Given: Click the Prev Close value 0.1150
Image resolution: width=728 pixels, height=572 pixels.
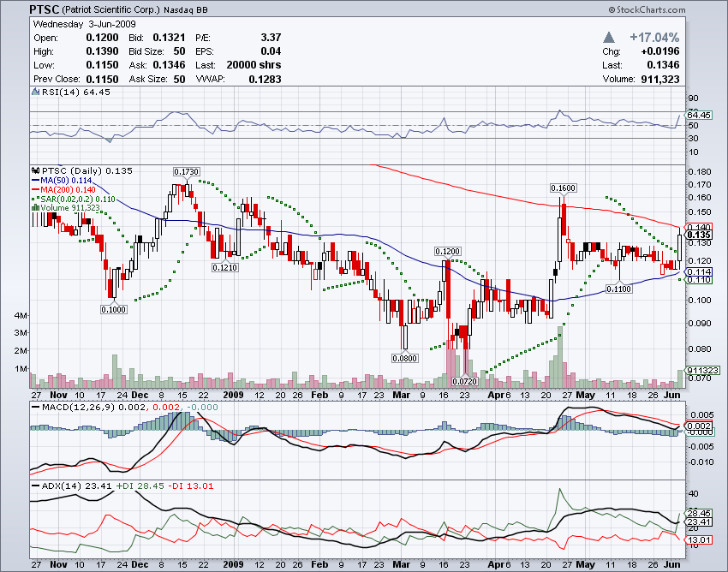Looking at the screenshot, I should 102,79.
